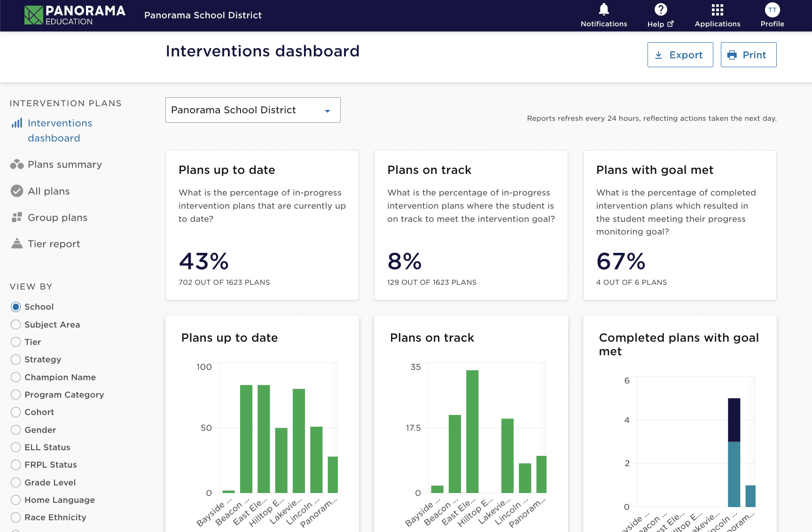
Task: Click the Beacon bar in Plans up to date chart
Action: tap(246, 439)
